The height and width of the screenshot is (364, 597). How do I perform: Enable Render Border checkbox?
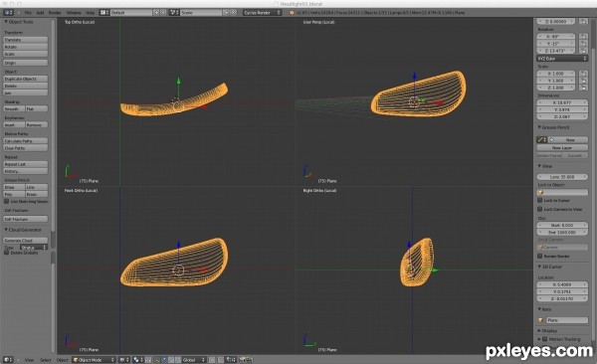[x=540, y=256]
